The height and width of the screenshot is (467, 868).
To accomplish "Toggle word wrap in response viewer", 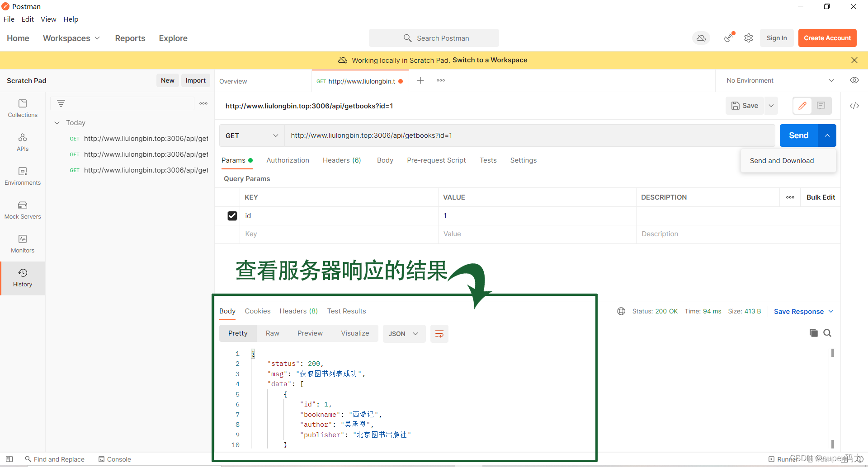I will [x=439, y=334].
